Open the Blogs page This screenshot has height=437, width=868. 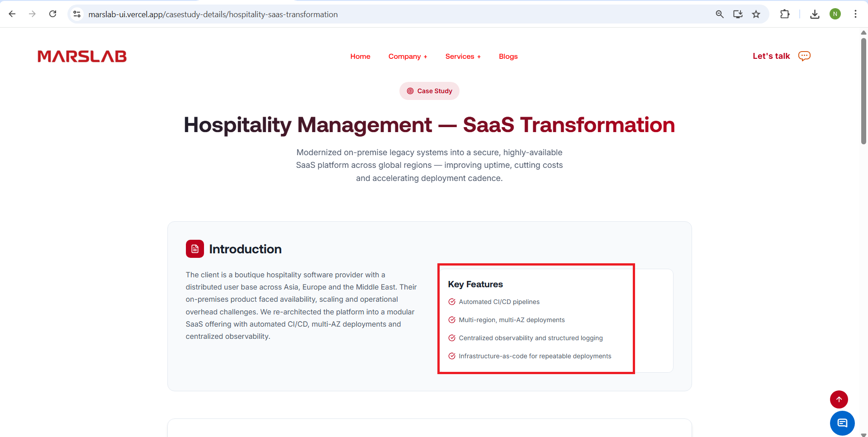[x=508, y=57]
